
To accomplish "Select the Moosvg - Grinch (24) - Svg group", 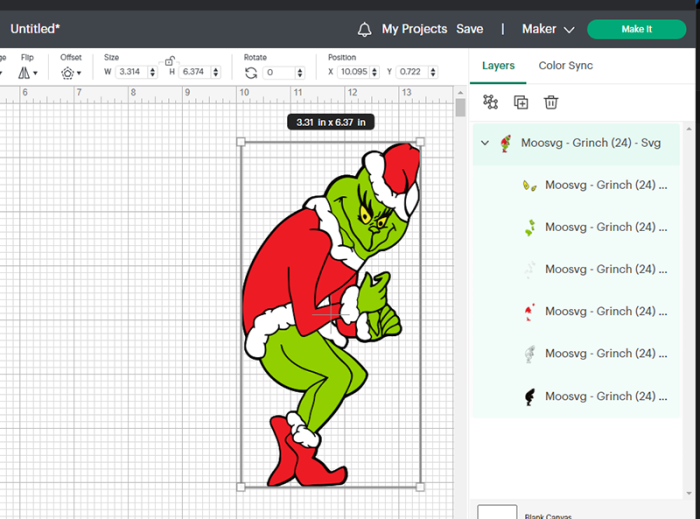I will [576, 144].
